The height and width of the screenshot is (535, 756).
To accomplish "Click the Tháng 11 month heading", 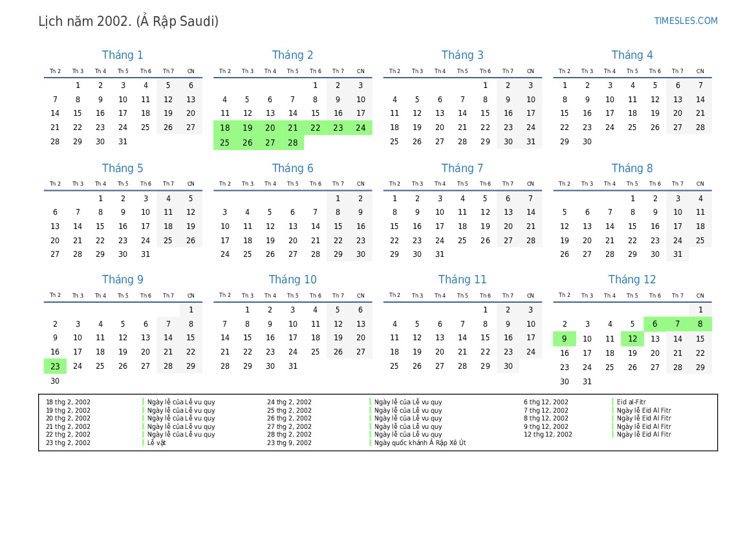I will coord(462,279).
